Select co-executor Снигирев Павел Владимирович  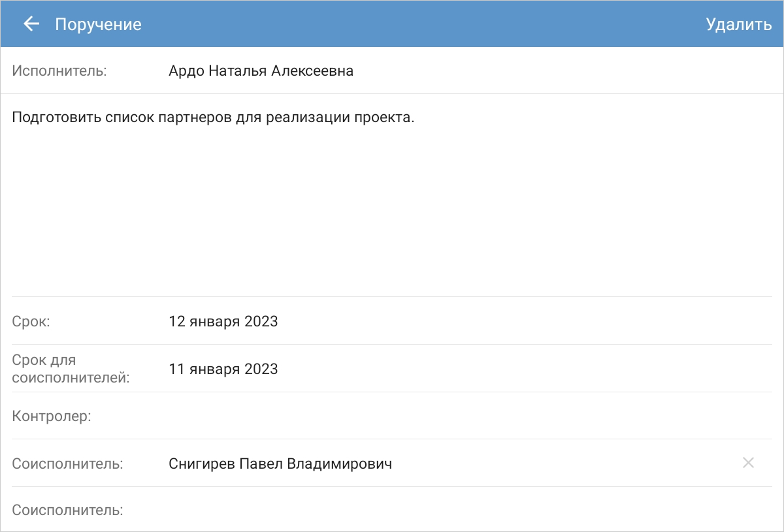click(280, 464)
